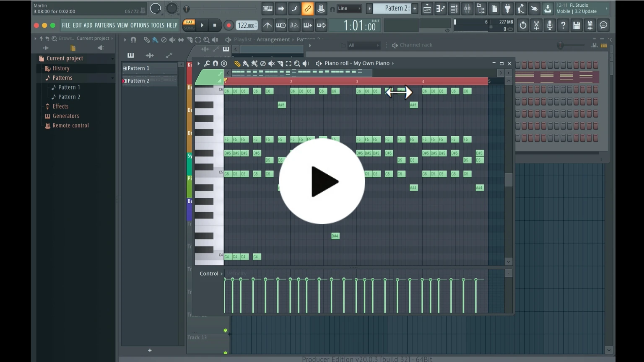Toggle Piano roll snap magnet icon
Image resolution: width=644 pixels, height=362 pixels.
coord(215,63)
